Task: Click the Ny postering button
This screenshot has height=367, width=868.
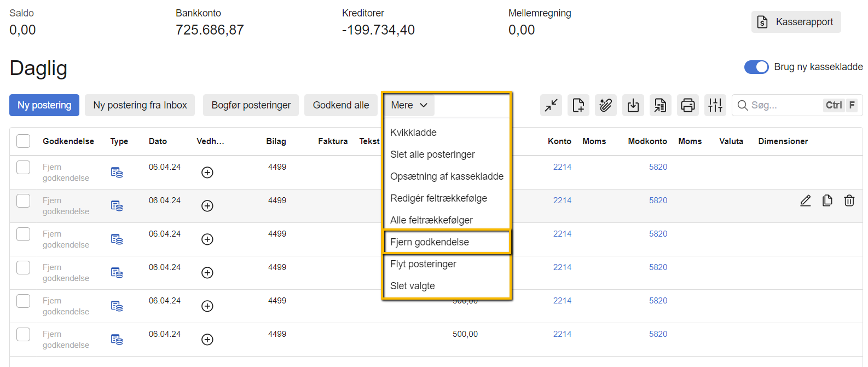Action: [44, 105]
